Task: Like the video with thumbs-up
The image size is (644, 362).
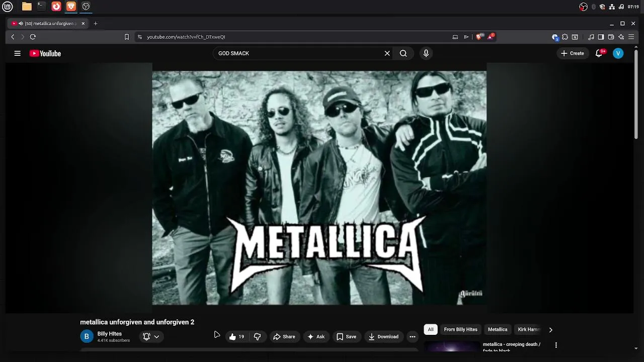Action: (x=236, y=337)
